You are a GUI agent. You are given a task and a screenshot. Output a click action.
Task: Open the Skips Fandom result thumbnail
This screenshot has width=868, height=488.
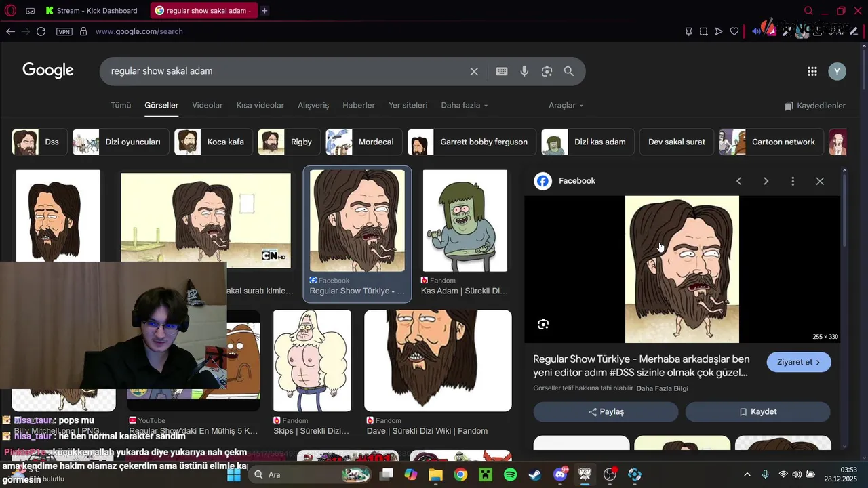pyautogui.click(x=312, y=361)
